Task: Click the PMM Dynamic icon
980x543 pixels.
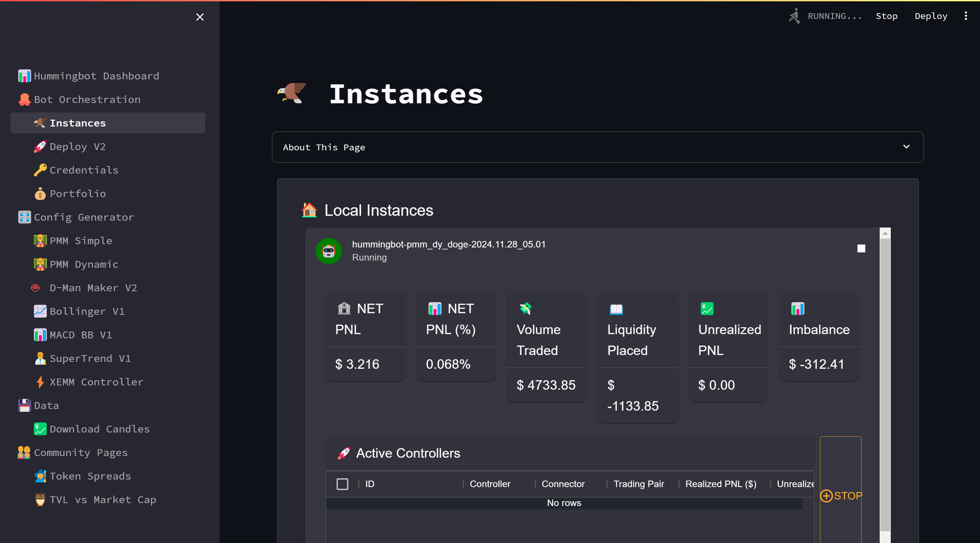Action: pyautogui.click(x=40, y=264)
